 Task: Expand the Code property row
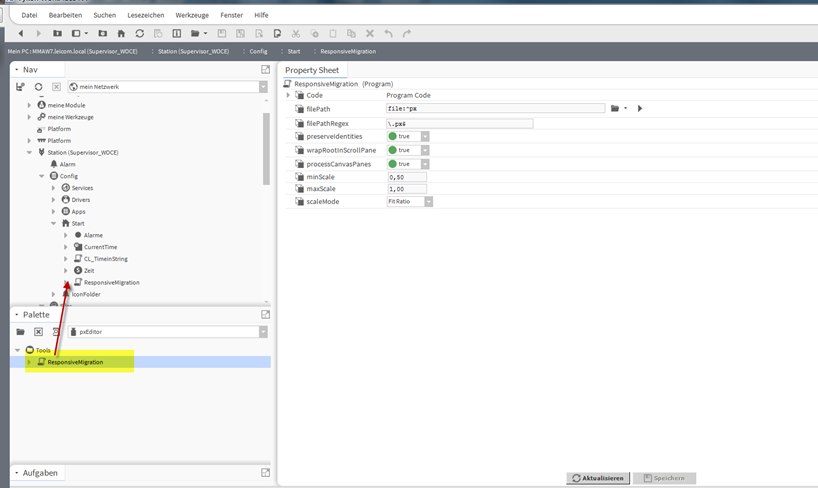[x=288, y=96]
